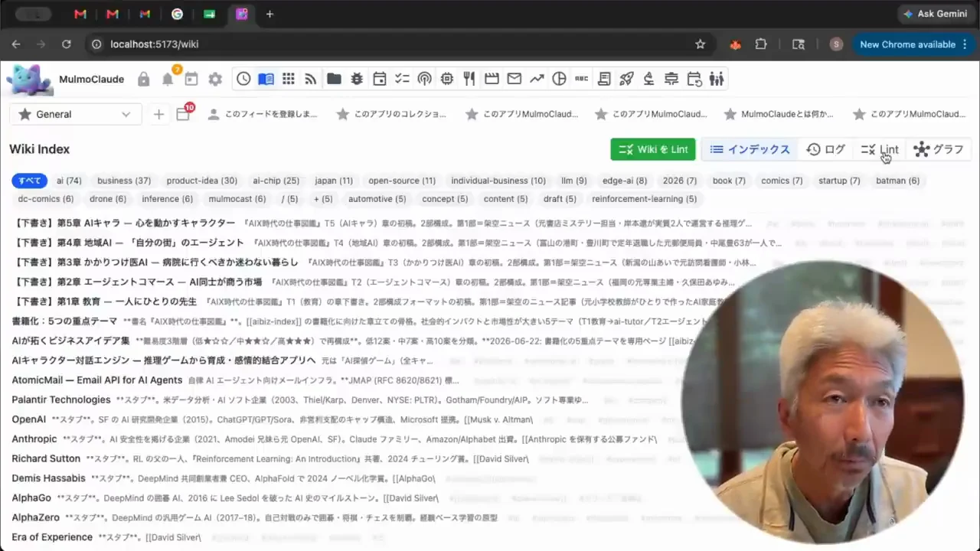Click the rocket icon in toolbar
Screen dimensions: 980x551
[x=626, y=79]
